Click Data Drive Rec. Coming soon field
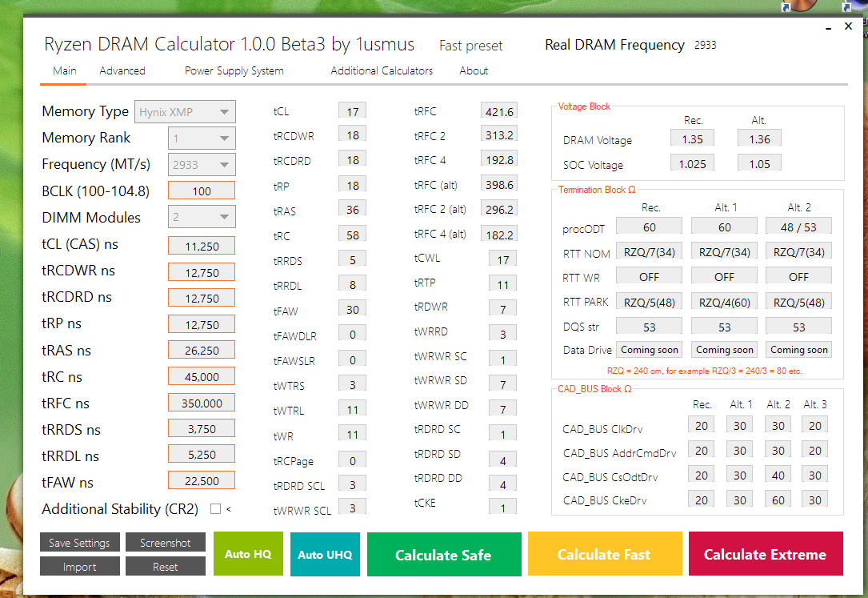 click(x=650, y=349)
